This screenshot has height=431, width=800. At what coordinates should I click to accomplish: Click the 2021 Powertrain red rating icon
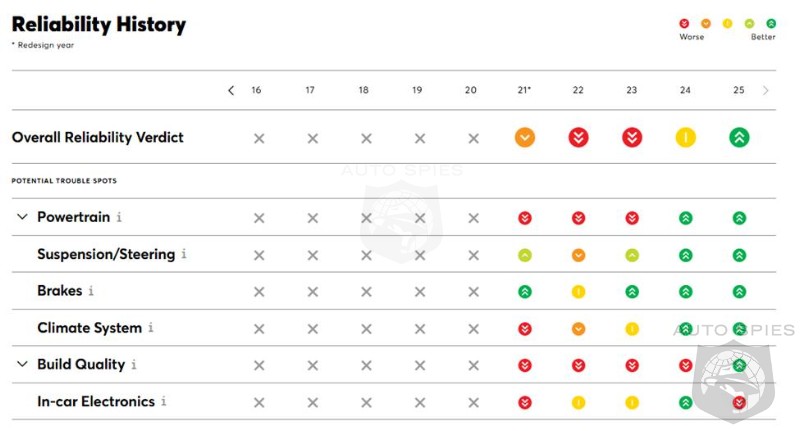click(x=525, y=218)
